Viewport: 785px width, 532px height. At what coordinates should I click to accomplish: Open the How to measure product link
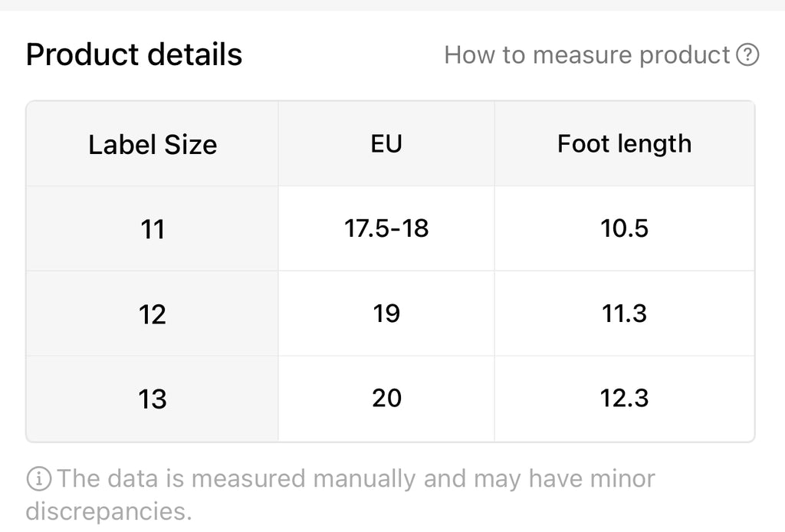602,54
